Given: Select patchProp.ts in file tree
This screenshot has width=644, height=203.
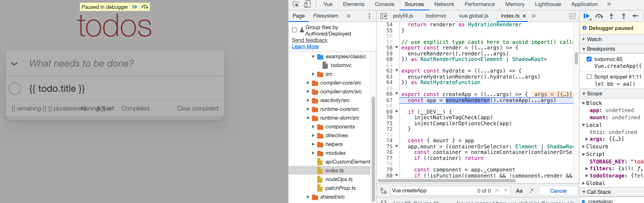Looking at the screenshot, I should pyautogui.click(x=341, y=188).
